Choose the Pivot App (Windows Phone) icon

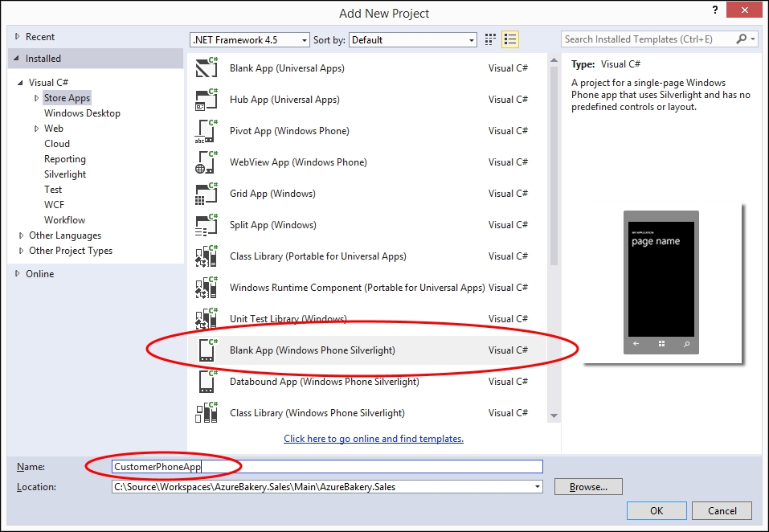[x=207, y=131]
